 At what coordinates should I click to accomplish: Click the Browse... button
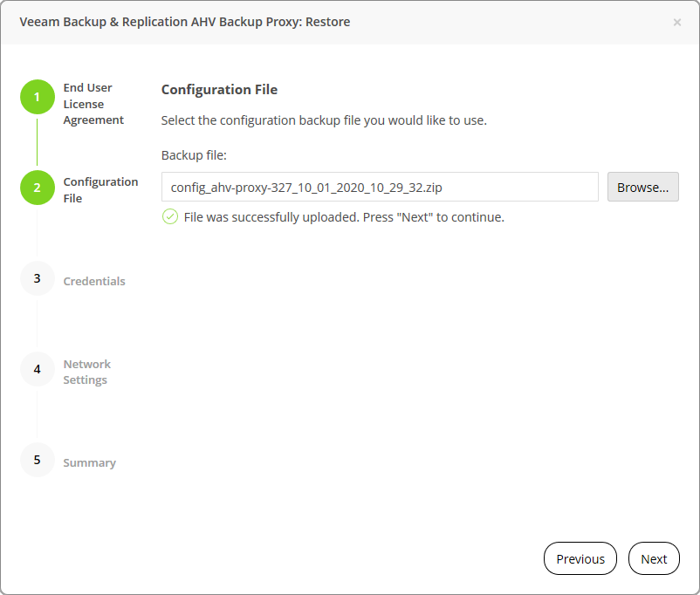[642, 187]
